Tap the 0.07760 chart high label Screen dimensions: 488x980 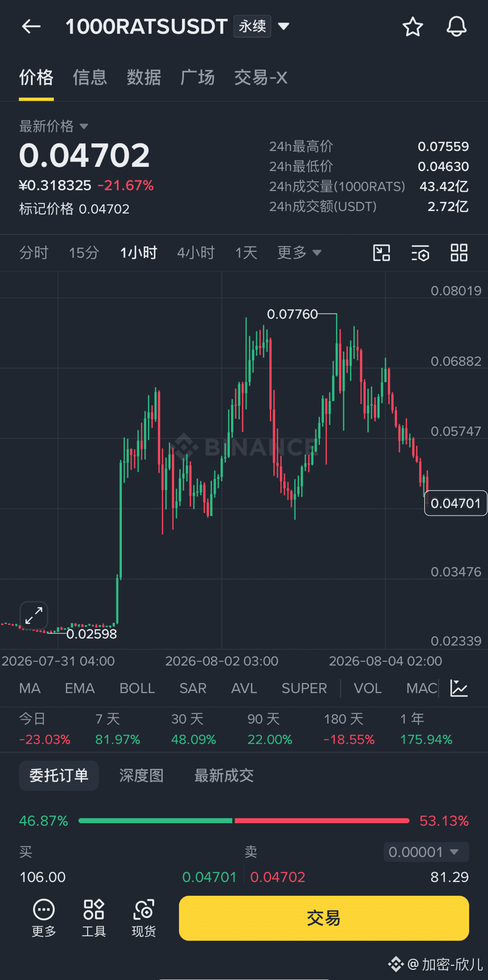(292, 314)
